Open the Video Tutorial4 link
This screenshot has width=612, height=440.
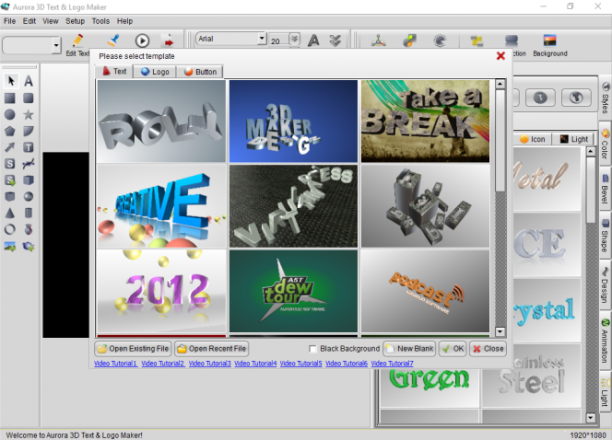point(255,363)
